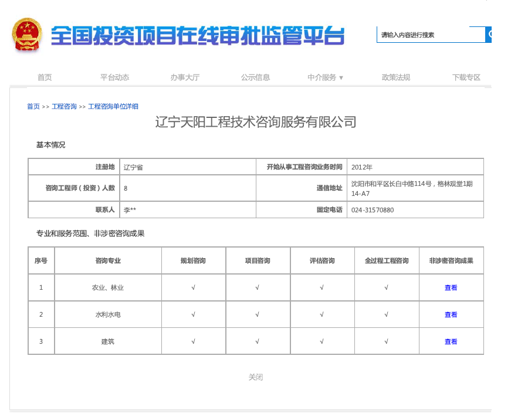The image size is (511, 420).
Task: Select the phone number 024-31570880
Action: click(x=373, y=210)
